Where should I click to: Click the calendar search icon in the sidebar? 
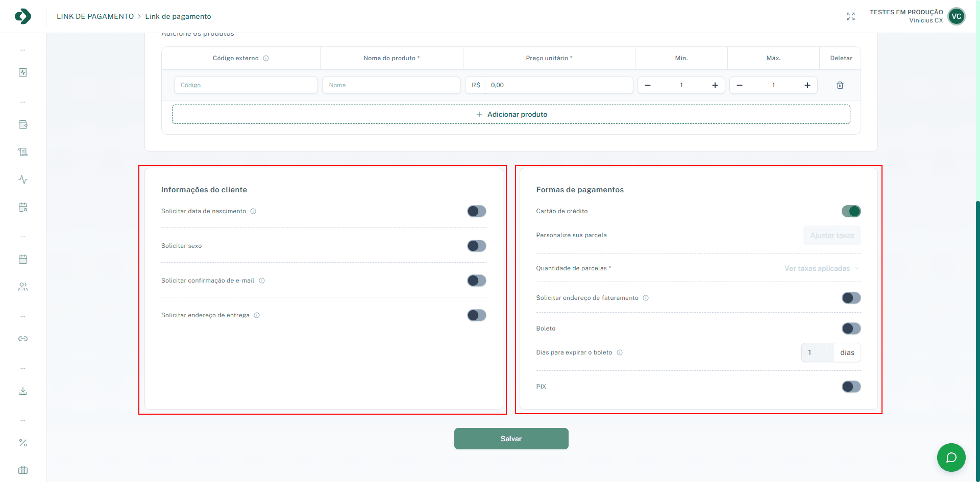coord(23,207)
